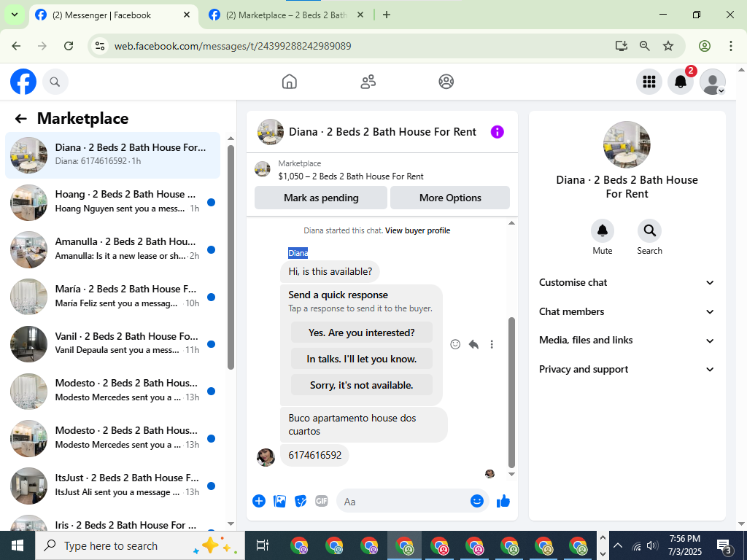Open Chrome three-dot menu

pos(731,46)
